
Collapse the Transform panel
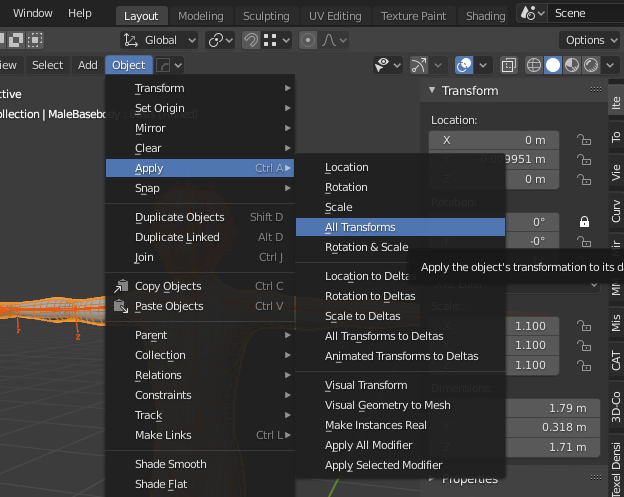coord(432,90)
